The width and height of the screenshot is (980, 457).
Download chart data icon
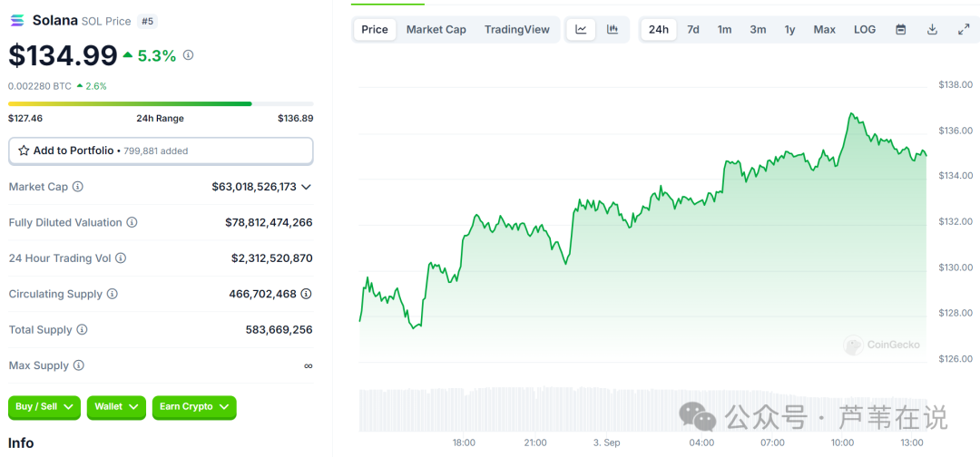click(932, 30)
